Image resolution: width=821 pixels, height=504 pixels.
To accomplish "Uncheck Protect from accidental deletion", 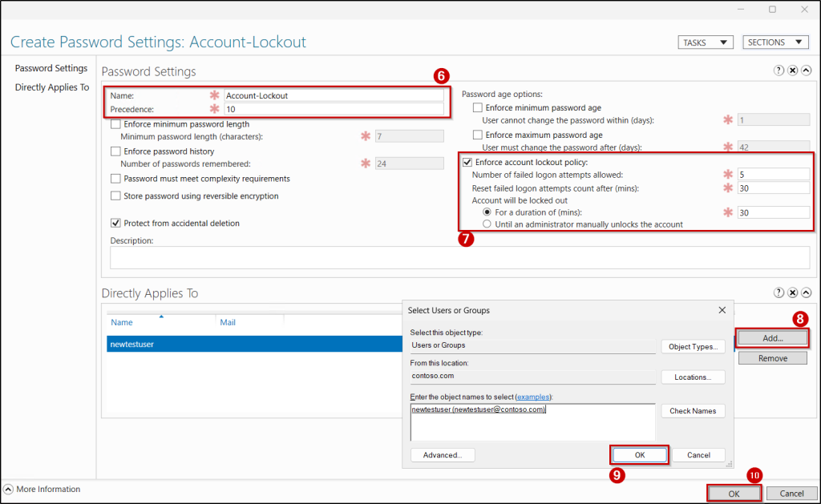I will [x=114, y=222].
